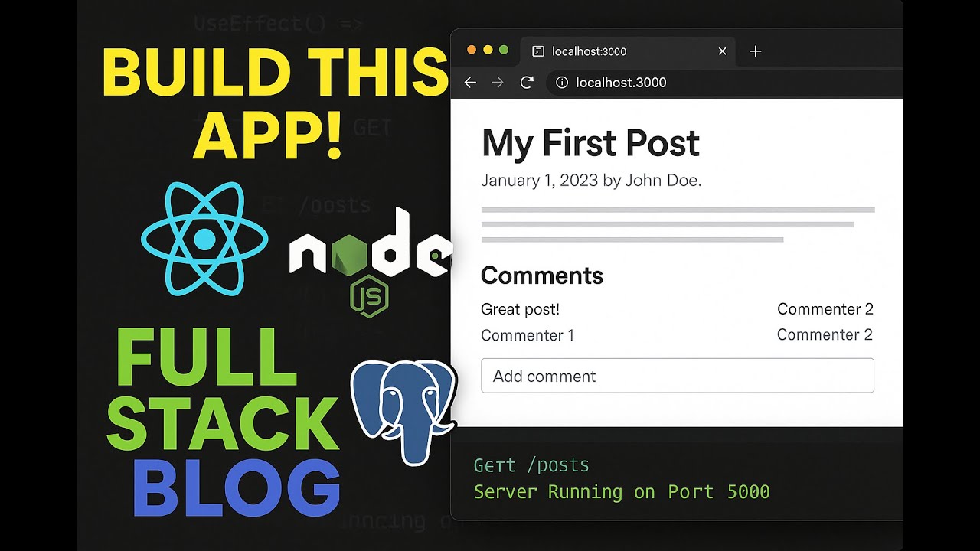Click the "Comments" heading
The image size is (980, 551).
click(542, 275)
